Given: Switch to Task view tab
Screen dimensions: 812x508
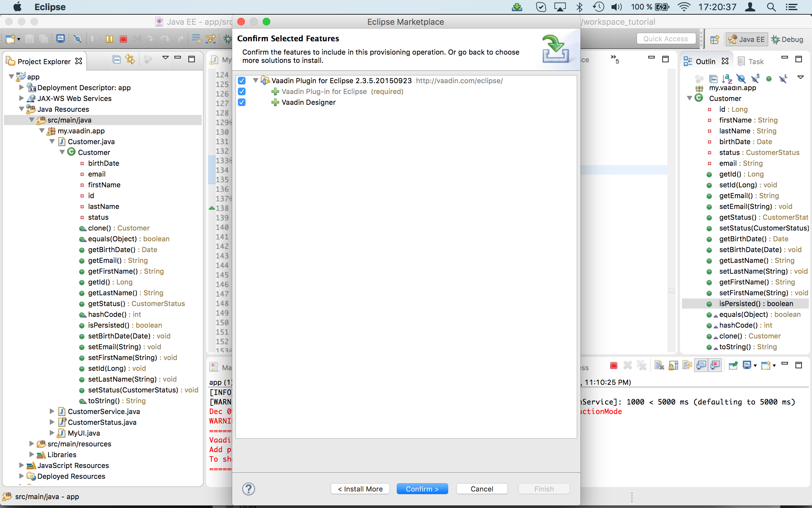Looking at the screenshot, I should 751,62.
